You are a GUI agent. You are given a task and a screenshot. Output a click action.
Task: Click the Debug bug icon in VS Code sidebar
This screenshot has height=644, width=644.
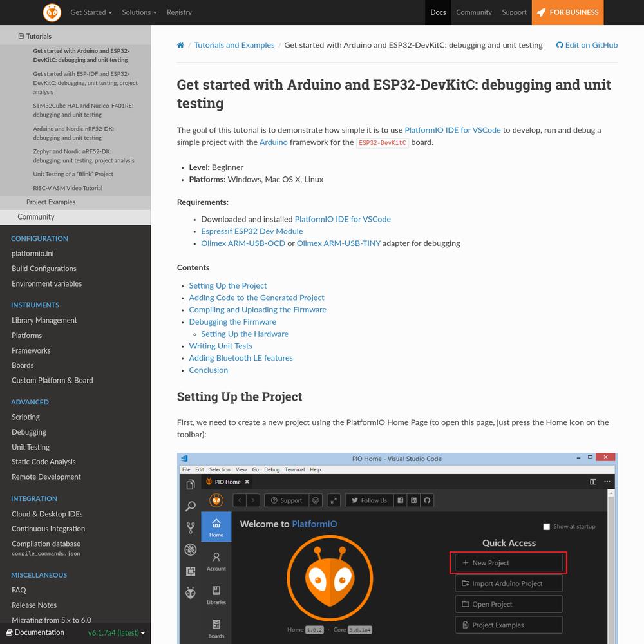click(x=190, y=549)
